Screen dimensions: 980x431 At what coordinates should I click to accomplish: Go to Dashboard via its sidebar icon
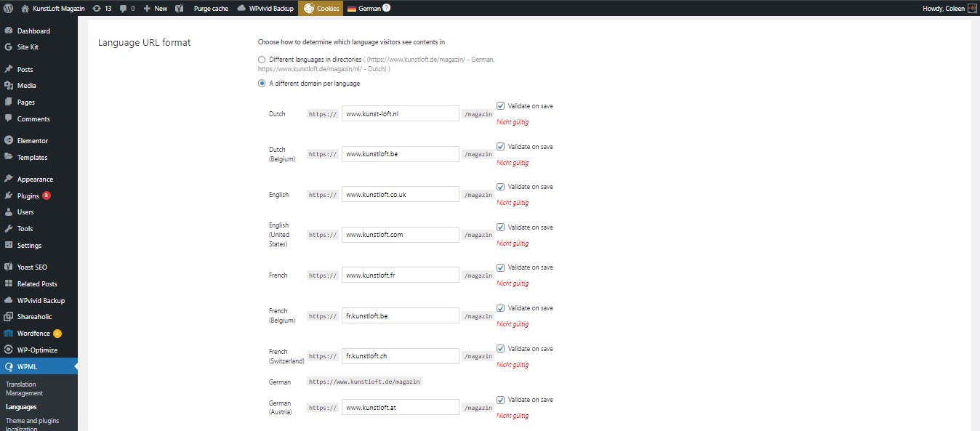coord(9,31)
